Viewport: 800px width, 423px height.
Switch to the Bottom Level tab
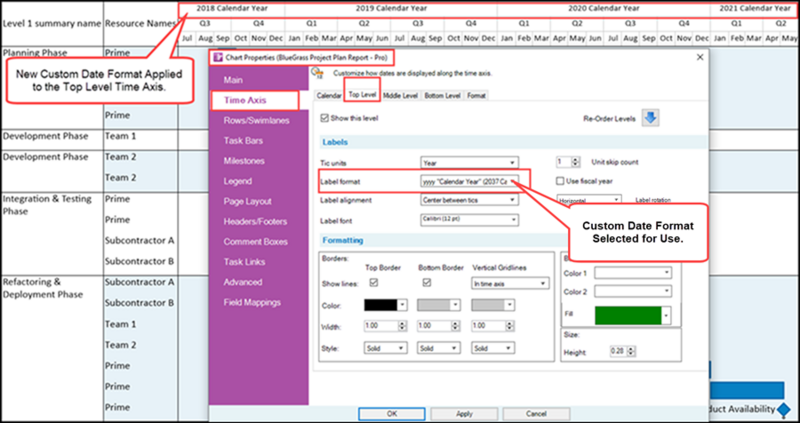[x=442, y=95]
